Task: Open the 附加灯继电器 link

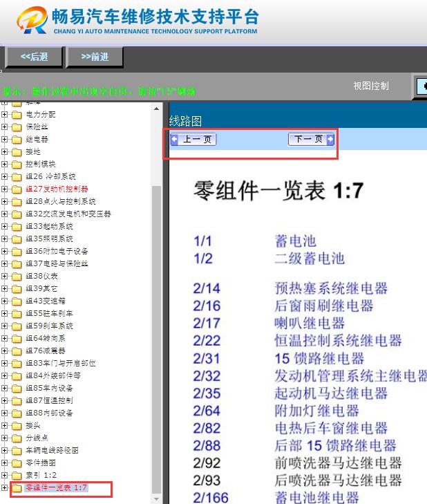Action: (317, 411)
